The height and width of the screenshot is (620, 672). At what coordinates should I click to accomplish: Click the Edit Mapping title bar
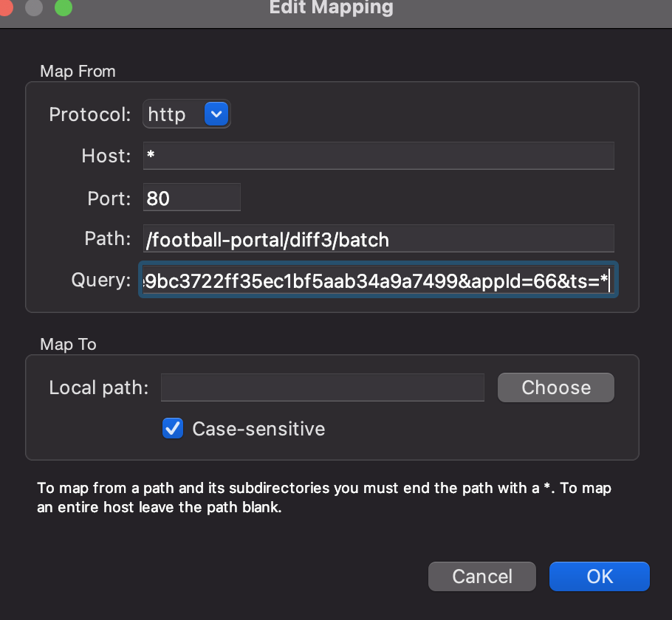point(331,8)
